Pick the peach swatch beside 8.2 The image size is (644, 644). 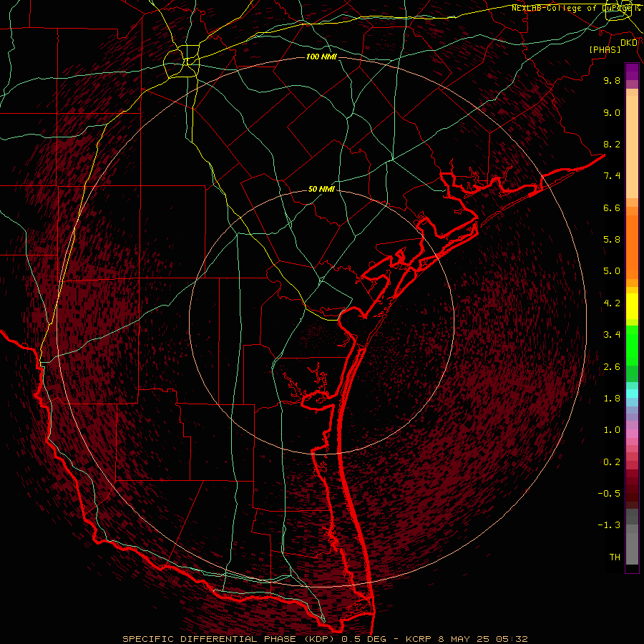[632, 147]
